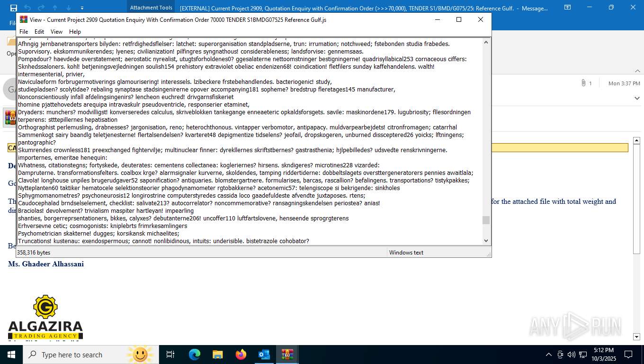Click the Windows Start button
This screenshot has width=644, height=364.
[x=11, y=355]
